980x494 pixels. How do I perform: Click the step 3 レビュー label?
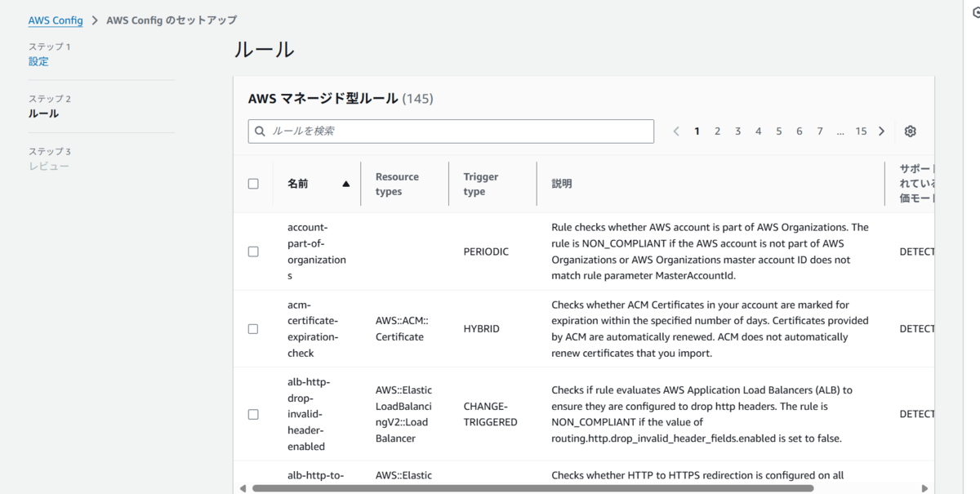(x=49, y=166)
